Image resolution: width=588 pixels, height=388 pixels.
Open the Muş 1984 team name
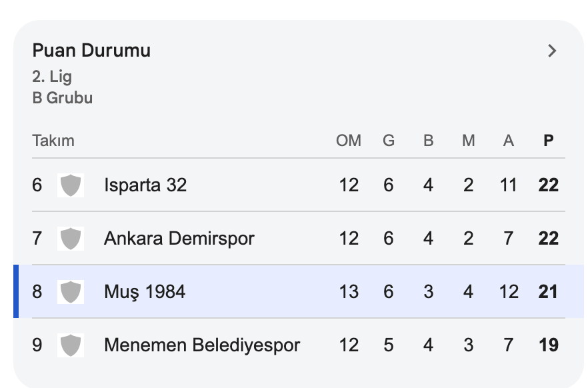[145, 292]
